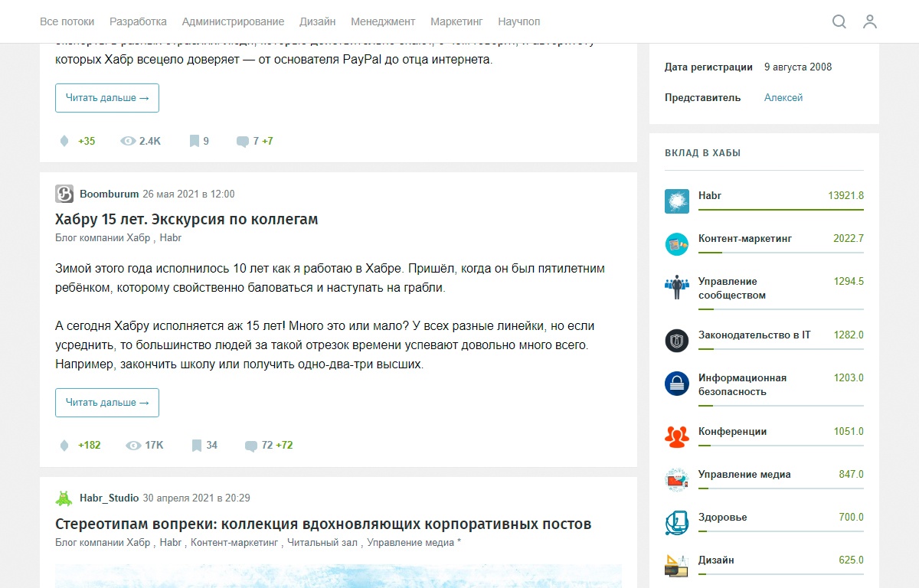Screen dimensions: 919x588
Task: Click the Habr hub icon in sidebar
Action: (676, 201)
